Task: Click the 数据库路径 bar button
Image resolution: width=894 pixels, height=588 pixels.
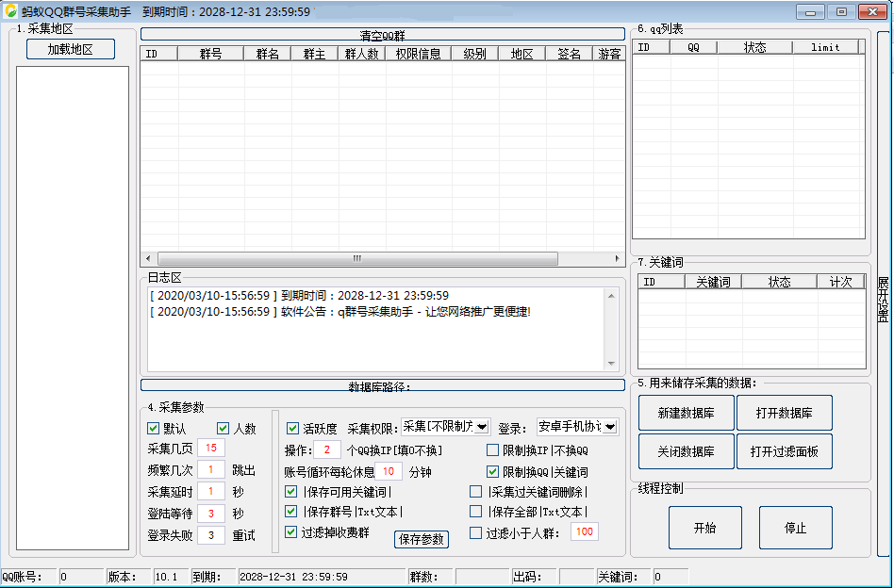Action: (x=383, y=385)
